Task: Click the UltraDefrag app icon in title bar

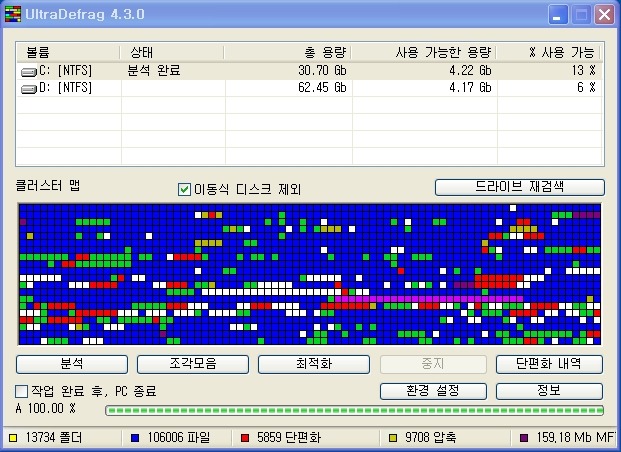Action: click(13, 14)
